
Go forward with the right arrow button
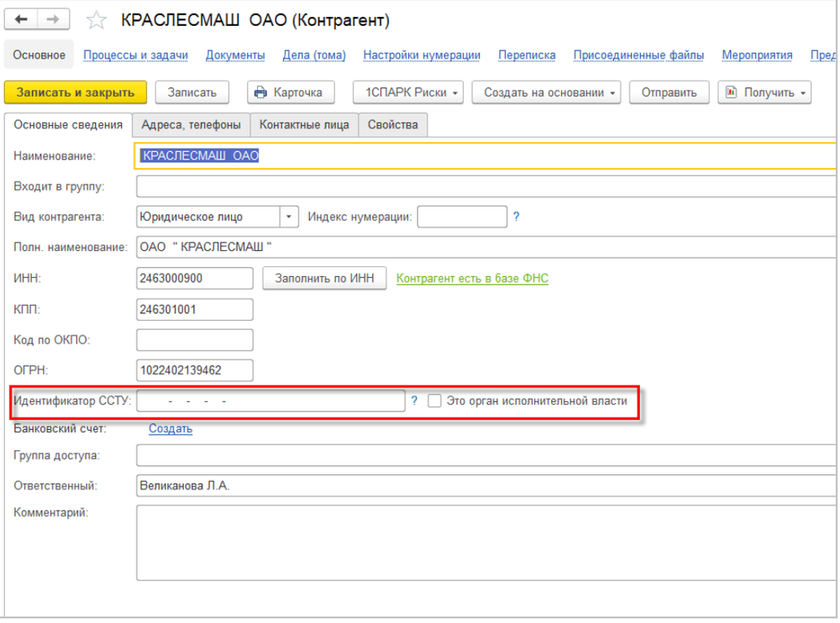pyautogui.click(x=53, y=19)
